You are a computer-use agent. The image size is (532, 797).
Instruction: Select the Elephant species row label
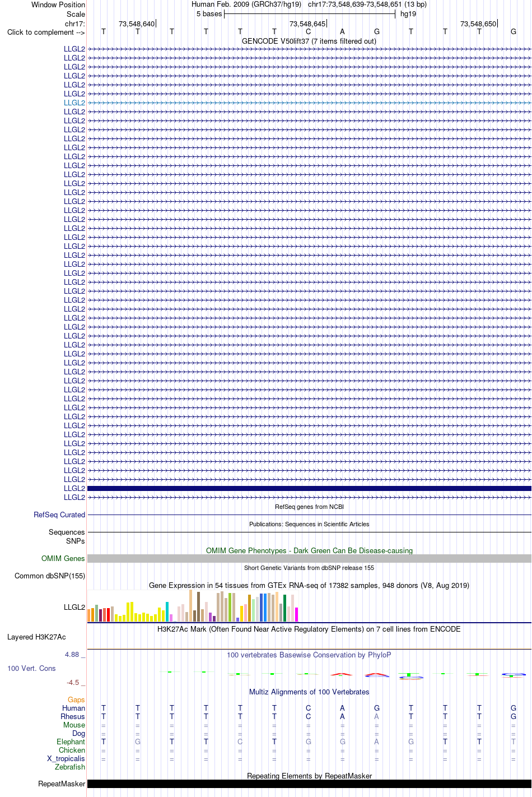point(71,742)
